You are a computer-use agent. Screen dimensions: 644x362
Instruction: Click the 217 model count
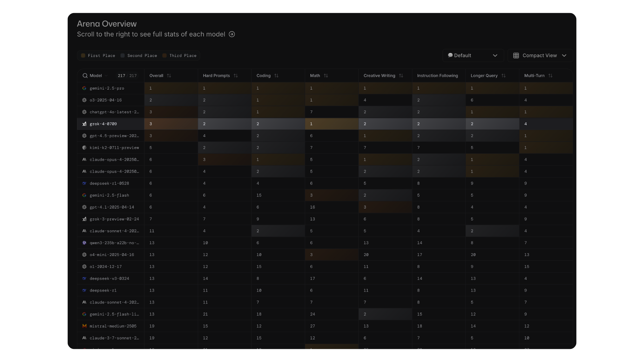[x=121, y=76]
